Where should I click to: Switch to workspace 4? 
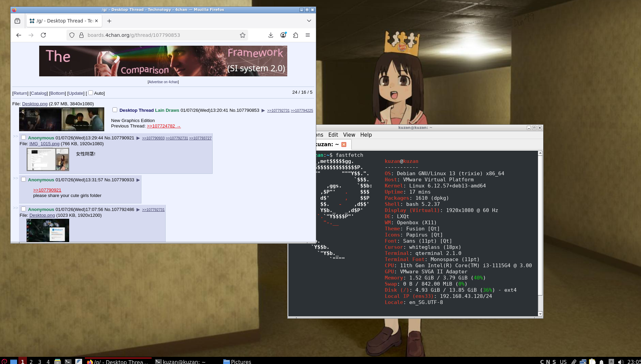[48, 361]
